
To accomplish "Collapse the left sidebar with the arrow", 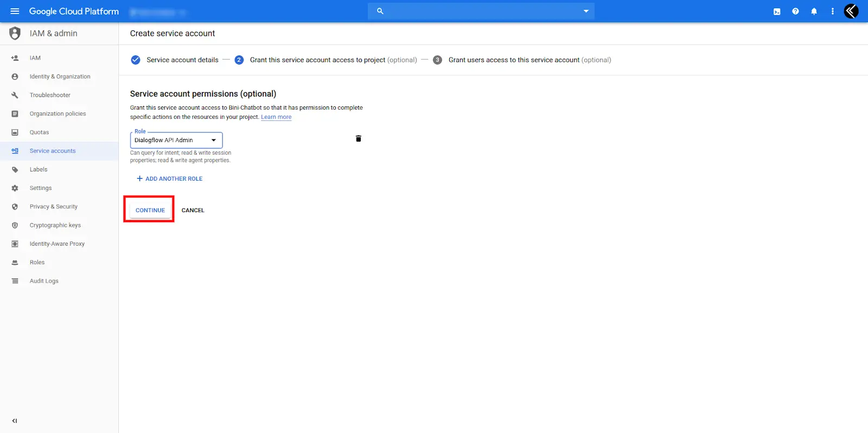I will coord(15,421).
